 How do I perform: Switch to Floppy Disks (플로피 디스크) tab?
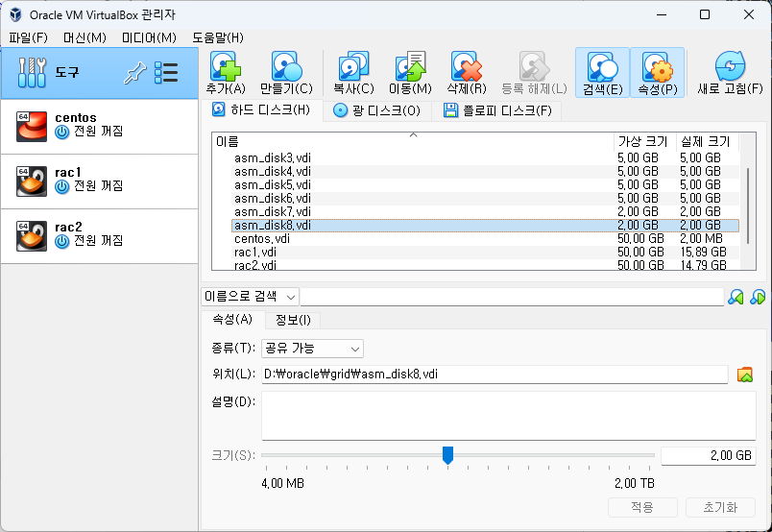pos(496,110)
